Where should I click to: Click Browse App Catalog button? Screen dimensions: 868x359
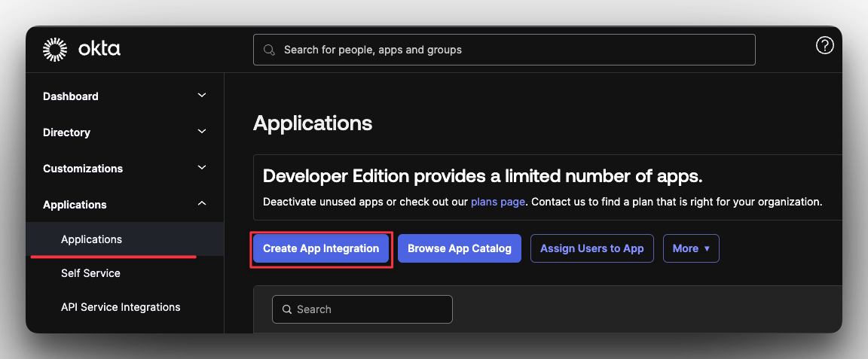(460, 248)
